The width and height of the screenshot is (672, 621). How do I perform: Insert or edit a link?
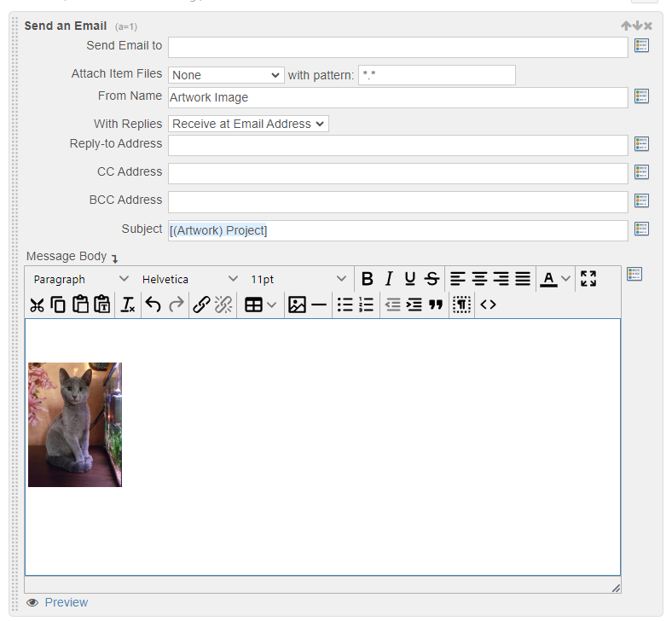point(201,305)
